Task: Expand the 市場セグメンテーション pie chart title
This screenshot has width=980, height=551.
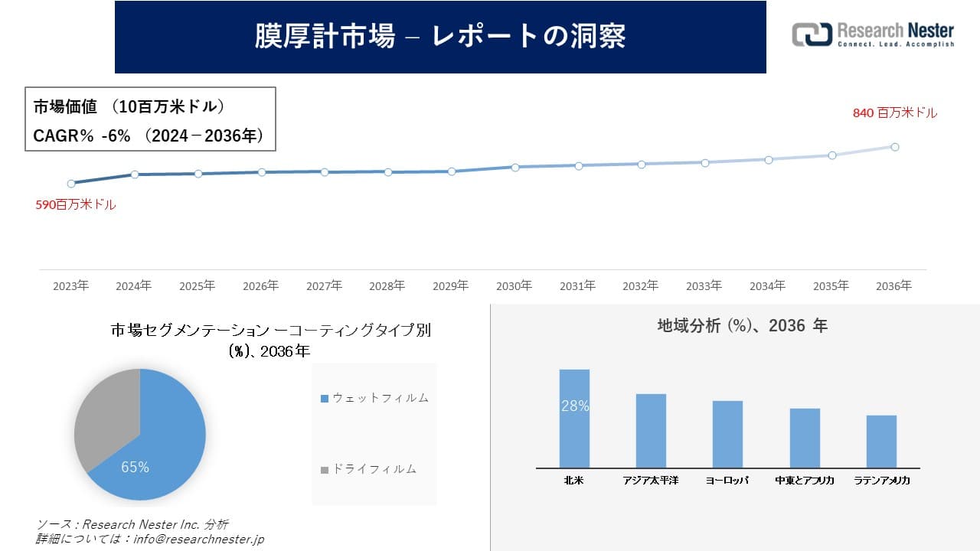Action: 272,339
